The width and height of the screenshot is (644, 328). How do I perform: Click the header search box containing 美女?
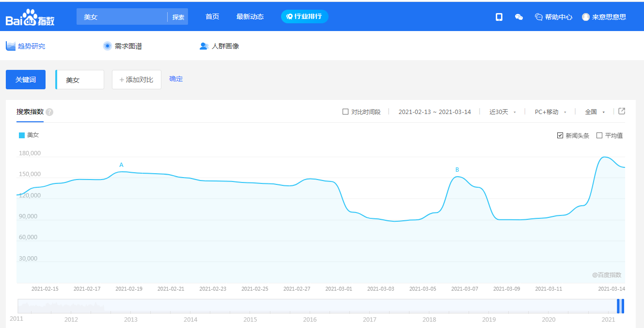(x=122, y=17)
